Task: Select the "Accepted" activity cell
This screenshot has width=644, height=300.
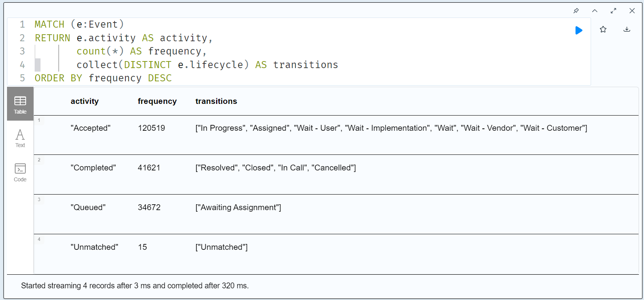Action: pyautogui.click(x=91, y=128)
